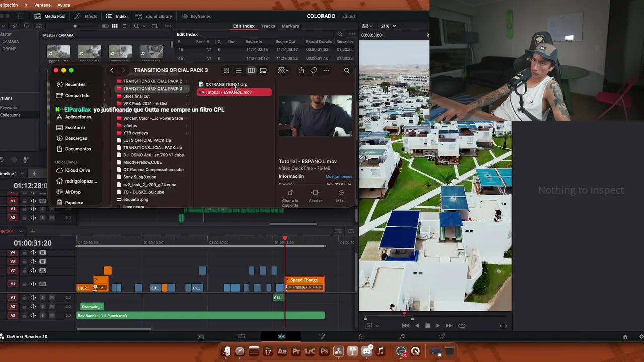Toggle the Index panel
644x362 pixels.
tap(116, 16)
